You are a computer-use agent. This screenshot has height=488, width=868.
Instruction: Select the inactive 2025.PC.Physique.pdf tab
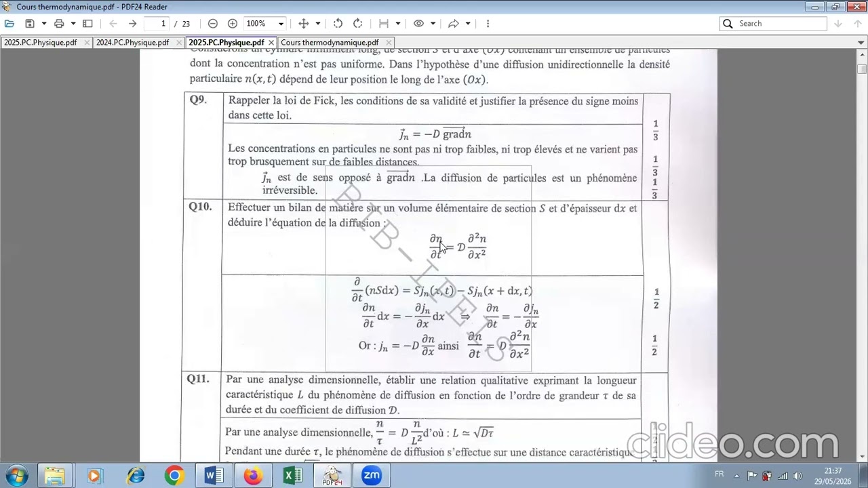click(40, 43)
